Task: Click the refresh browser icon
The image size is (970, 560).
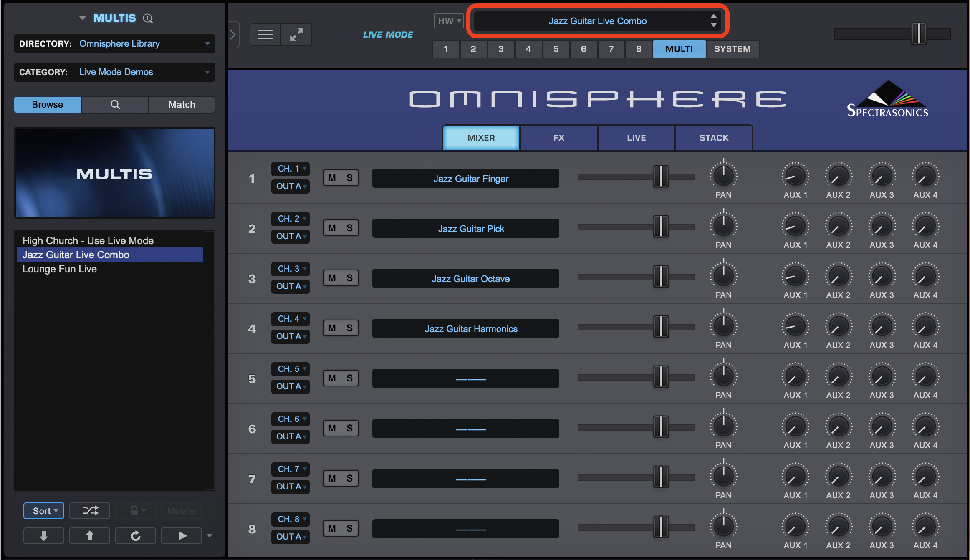Action: tap(136, 536)
